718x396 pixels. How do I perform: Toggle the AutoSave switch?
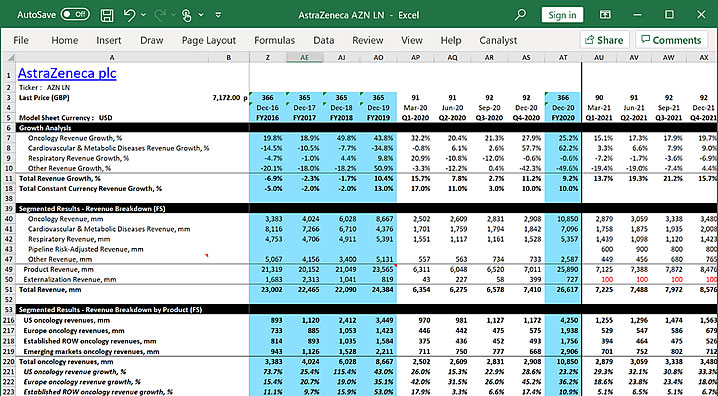pyautogui.click(x=75, y=15)
